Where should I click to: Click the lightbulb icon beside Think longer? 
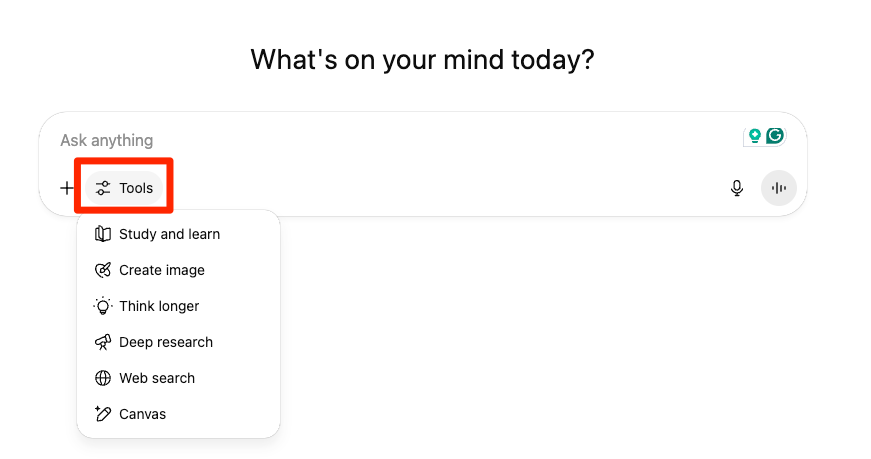point(102,306)
